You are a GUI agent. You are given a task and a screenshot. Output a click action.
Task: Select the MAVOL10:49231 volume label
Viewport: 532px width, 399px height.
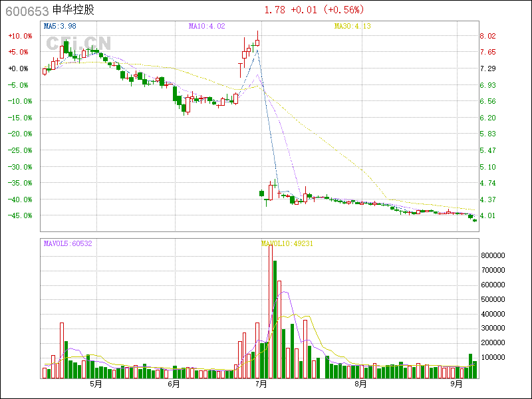(287, 244)
